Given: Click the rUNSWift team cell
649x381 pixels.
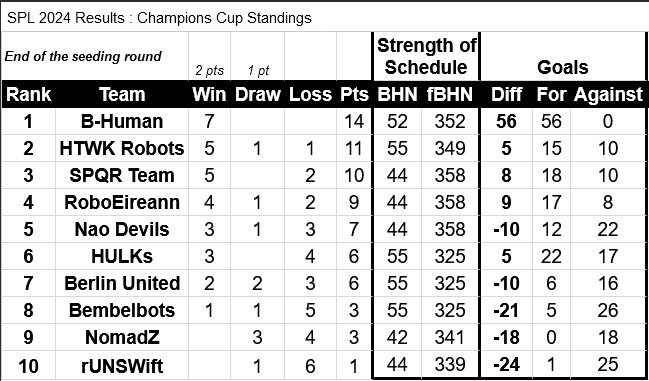Looking at the screenshot, I should pos(122,365).
